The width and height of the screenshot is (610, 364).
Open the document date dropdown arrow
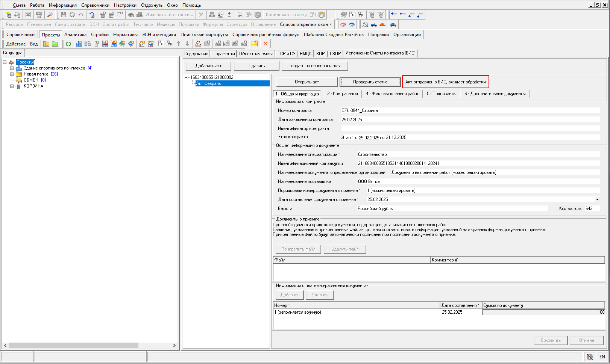(597, 199)
